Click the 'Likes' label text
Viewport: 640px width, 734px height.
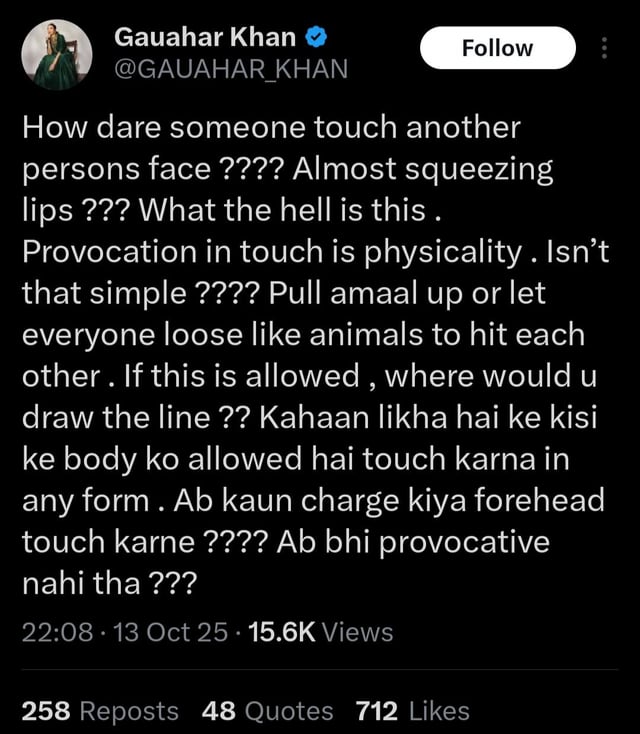tap(439, 711)
